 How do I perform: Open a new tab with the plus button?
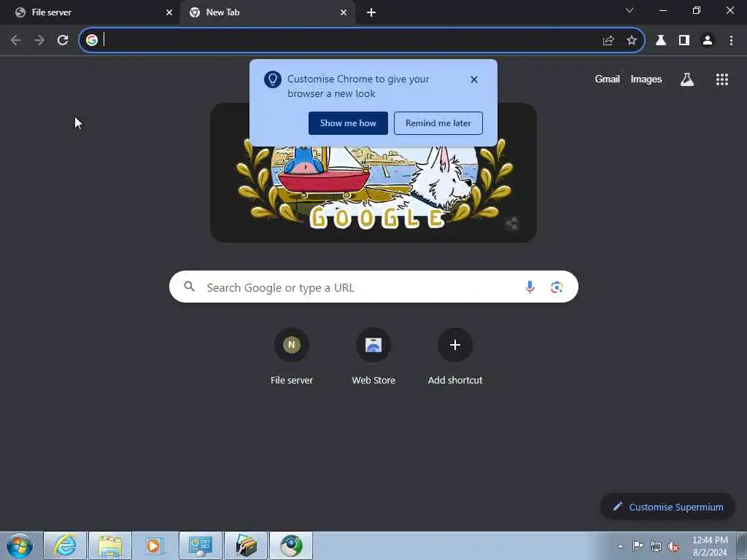click(371, 13)
